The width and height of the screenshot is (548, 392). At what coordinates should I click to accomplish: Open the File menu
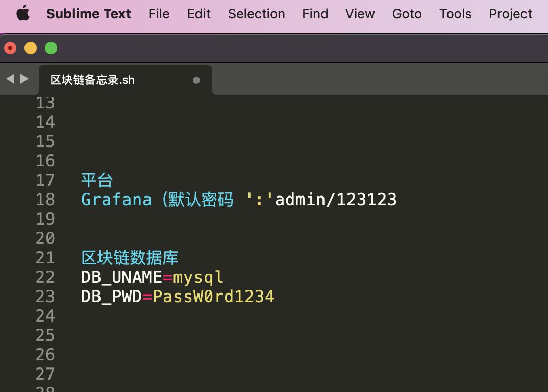(x=159, y=14)
